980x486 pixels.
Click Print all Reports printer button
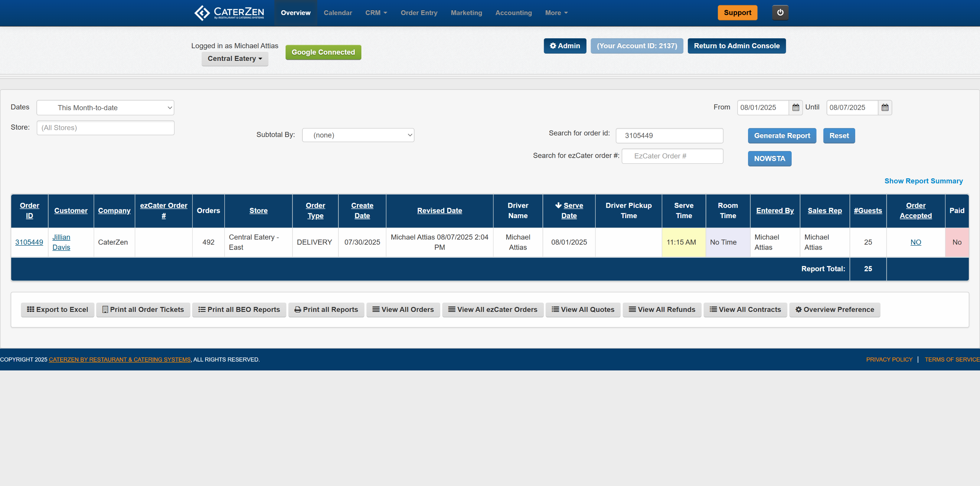[x=326, y=310]
